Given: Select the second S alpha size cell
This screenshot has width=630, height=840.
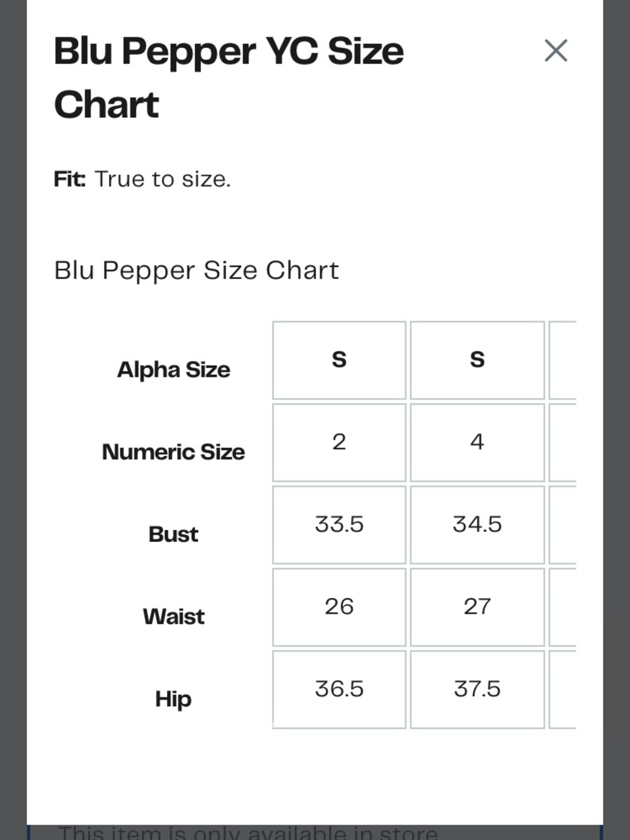Looking at the screenshot, I should (477, 360).
